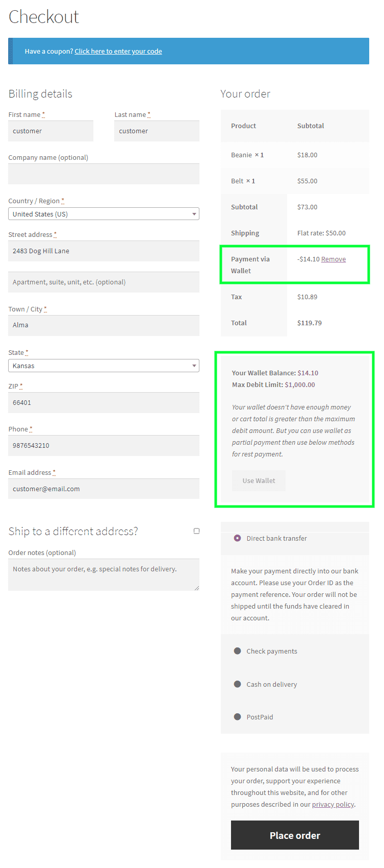Click the First name input field
This screenshot has width=384, height=868.
point(50,131)
